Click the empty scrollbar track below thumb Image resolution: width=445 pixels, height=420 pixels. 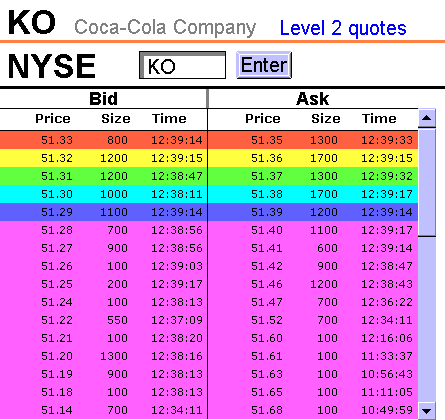[x=427, y=319]
